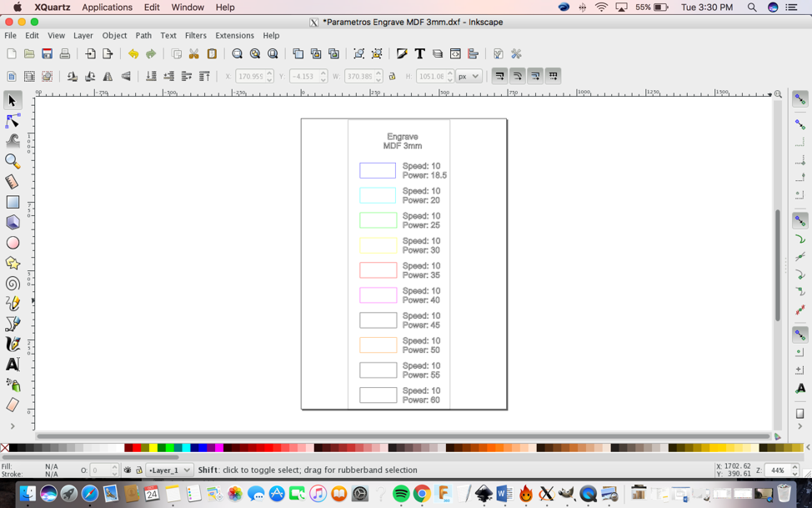
Task: Increase the X position stepper
Action: coord(269,73)
